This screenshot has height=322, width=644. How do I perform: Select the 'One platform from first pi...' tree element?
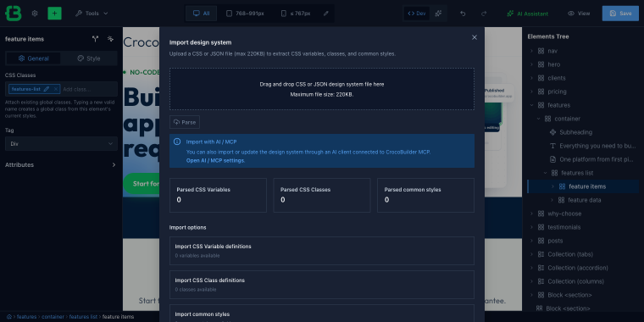click(x=597, y=159)
